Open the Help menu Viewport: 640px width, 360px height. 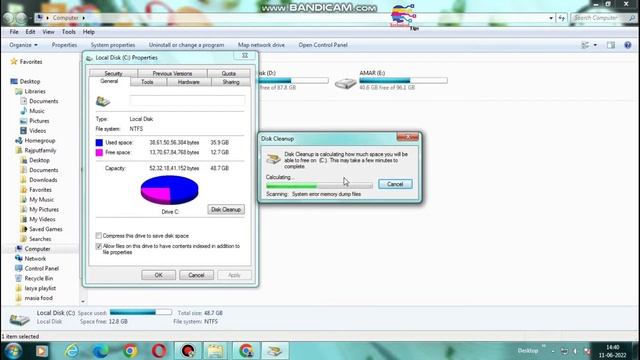click(89, 32)
